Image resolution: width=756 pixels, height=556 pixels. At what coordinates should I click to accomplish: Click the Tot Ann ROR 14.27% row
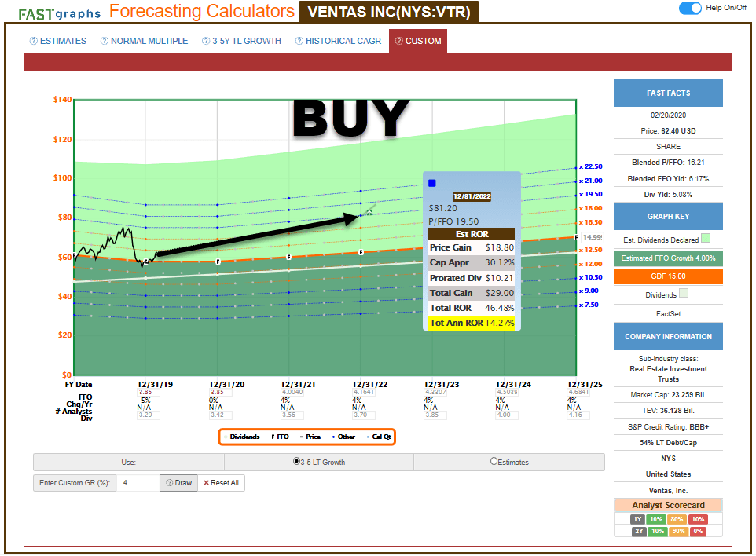(472, 323)
